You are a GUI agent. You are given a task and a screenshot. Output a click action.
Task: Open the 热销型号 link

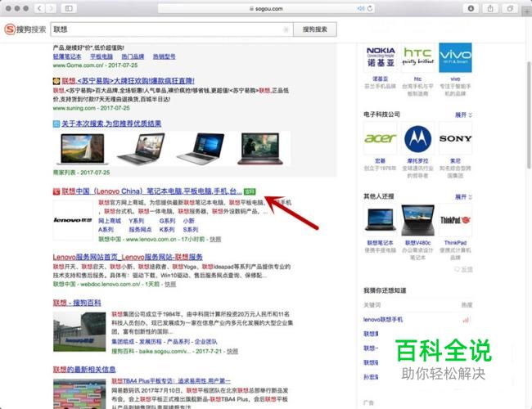click(x=165, y=56)
